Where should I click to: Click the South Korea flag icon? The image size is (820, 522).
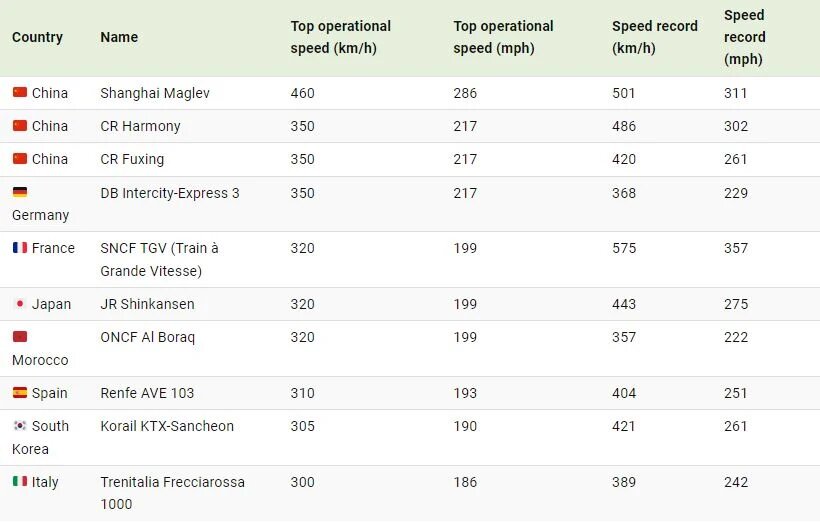pos(20,426)
